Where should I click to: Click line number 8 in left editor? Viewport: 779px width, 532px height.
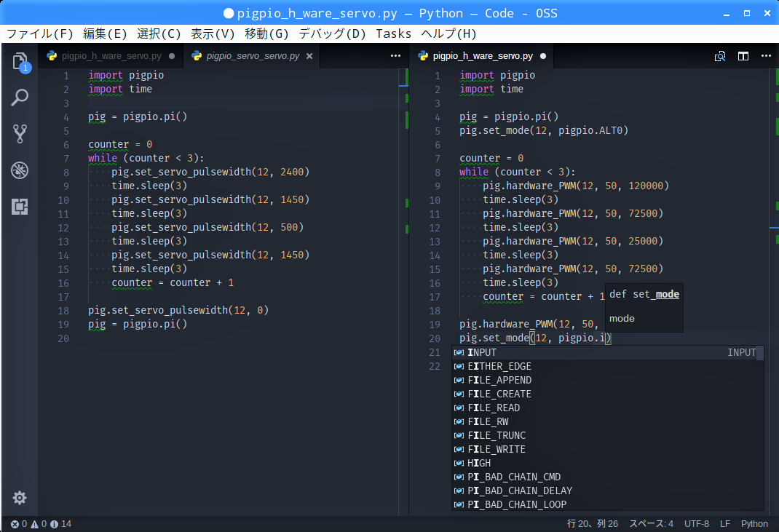coord(66,172)
